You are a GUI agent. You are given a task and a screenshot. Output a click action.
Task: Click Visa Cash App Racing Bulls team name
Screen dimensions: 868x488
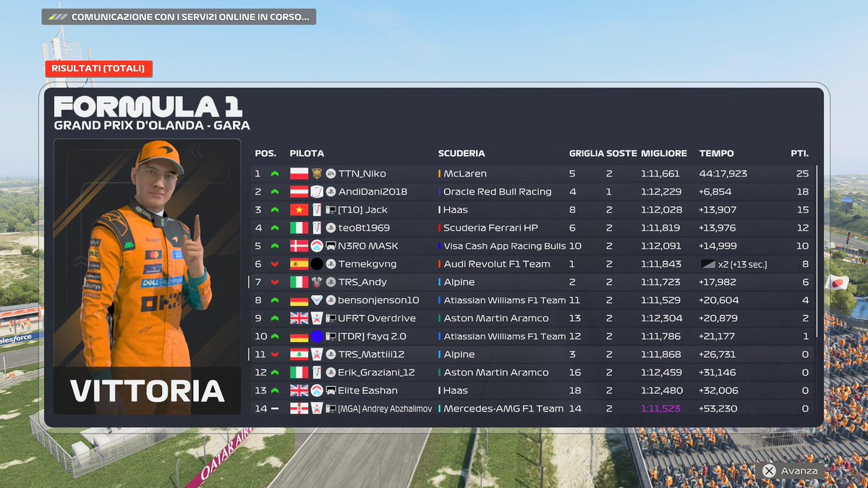(x=505, y=246)
